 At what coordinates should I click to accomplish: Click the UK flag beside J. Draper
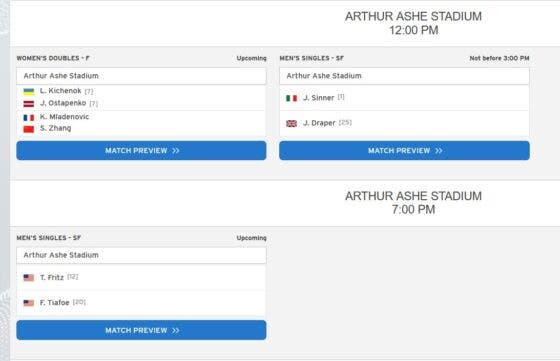tap(291, 124)
